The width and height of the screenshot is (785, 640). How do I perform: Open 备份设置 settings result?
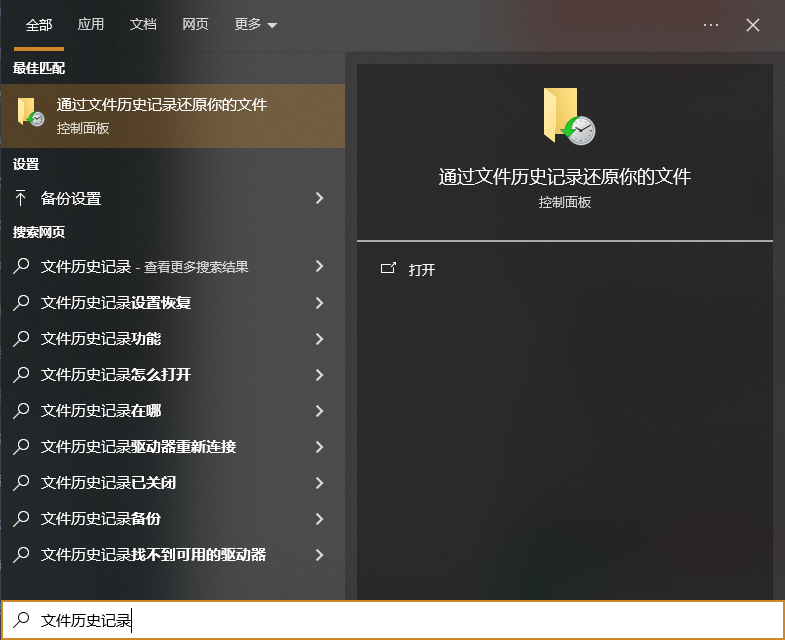pyautogui.click(x=173, y=198)
